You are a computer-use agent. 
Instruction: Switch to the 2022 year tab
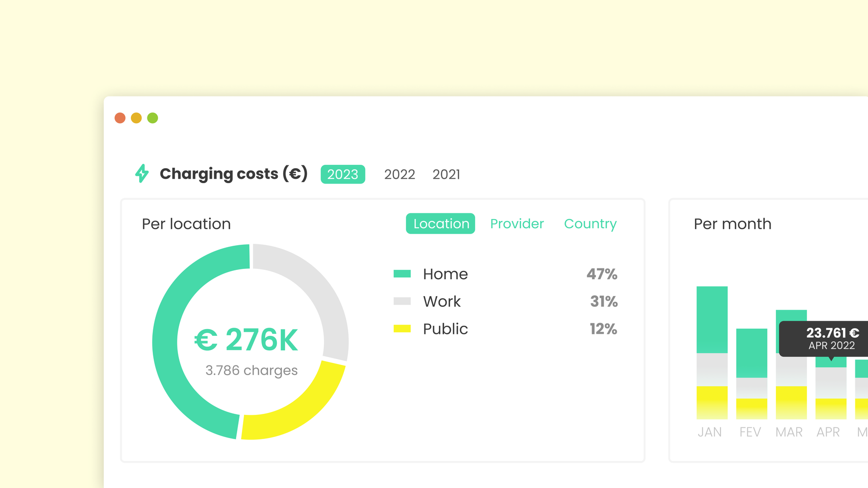click(x=400, y=174)
